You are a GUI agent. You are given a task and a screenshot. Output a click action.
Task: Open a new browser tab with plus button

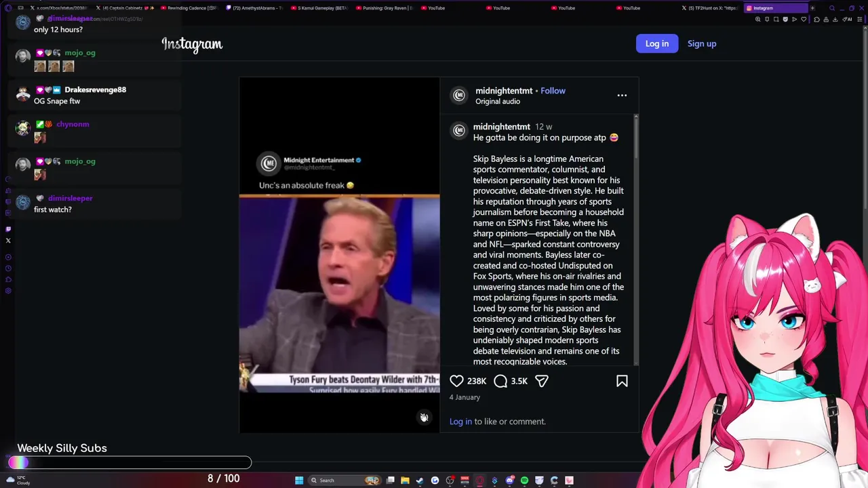(x=812, y=8)
